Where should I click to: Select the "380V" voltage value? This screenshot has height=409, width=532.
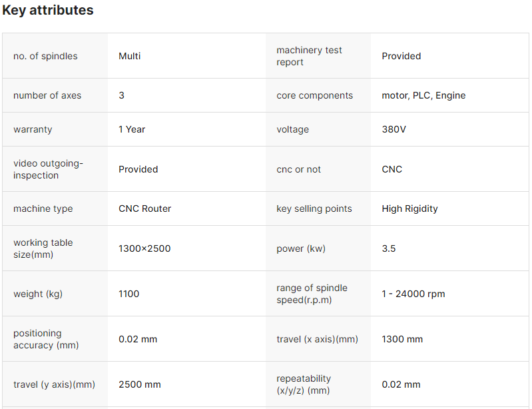coord(394,129)
